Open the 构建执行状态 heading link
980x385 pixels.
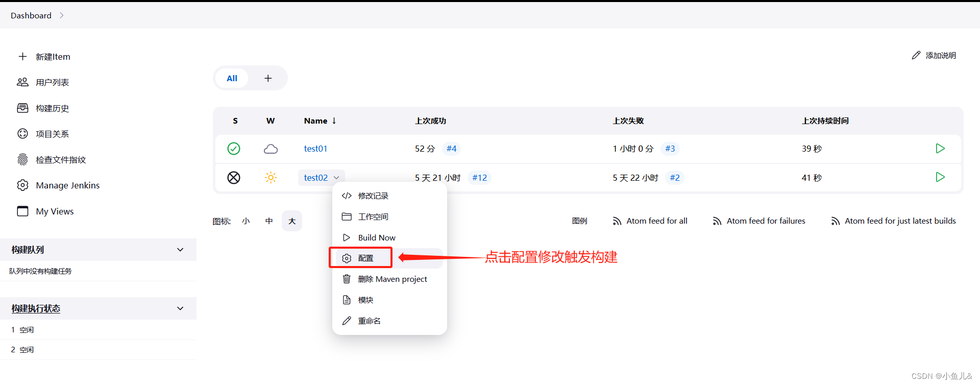tap(36, 308)
